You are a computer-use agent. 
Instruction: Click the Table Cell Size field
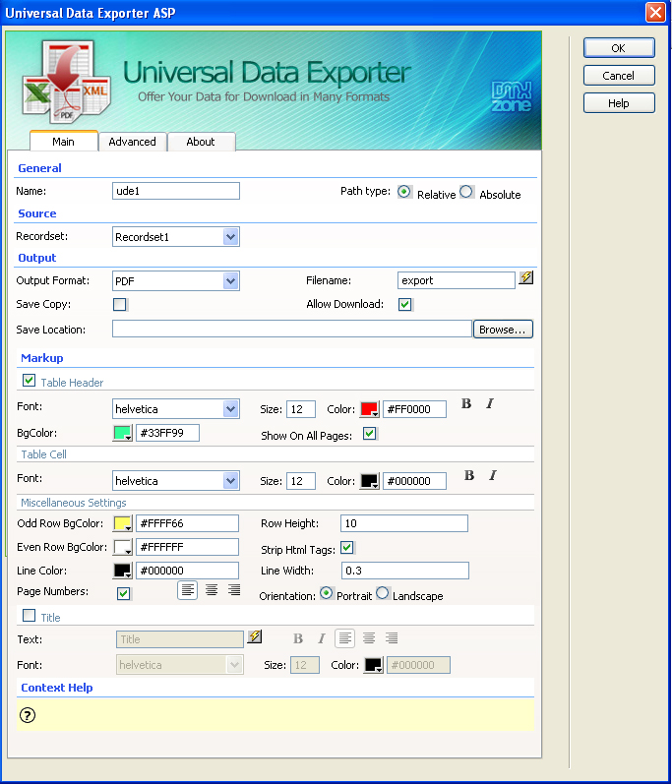[x=301, y=481]
